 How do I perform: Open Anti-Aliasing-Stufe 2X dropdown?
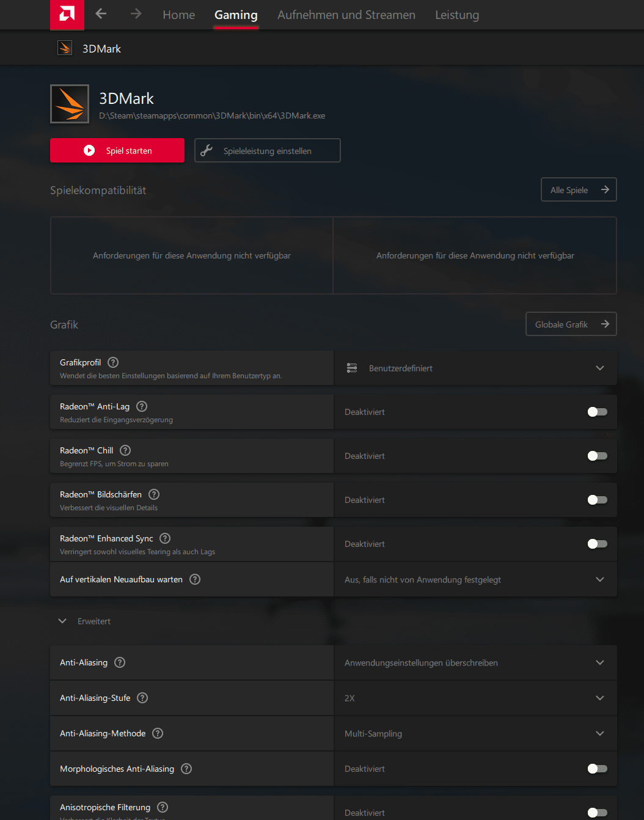click(475, 698)
